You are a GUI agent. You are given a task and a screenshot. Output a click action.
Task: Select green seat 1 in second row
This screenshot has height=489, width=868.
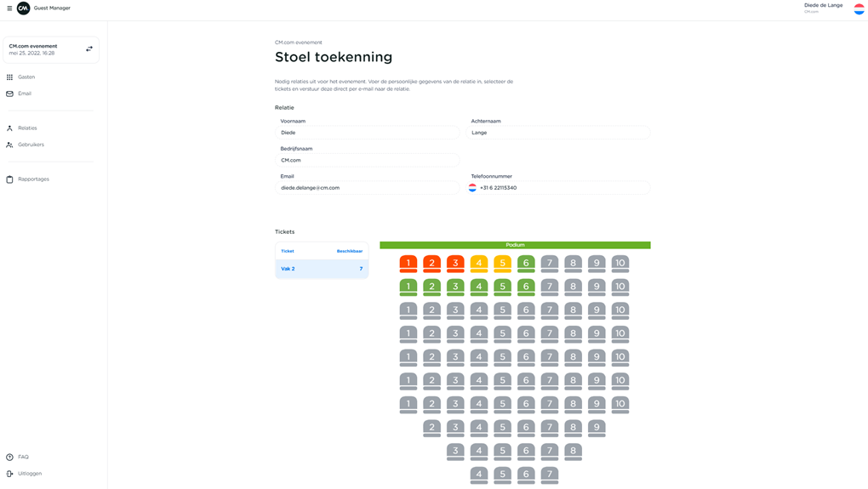tap(408, 287)
